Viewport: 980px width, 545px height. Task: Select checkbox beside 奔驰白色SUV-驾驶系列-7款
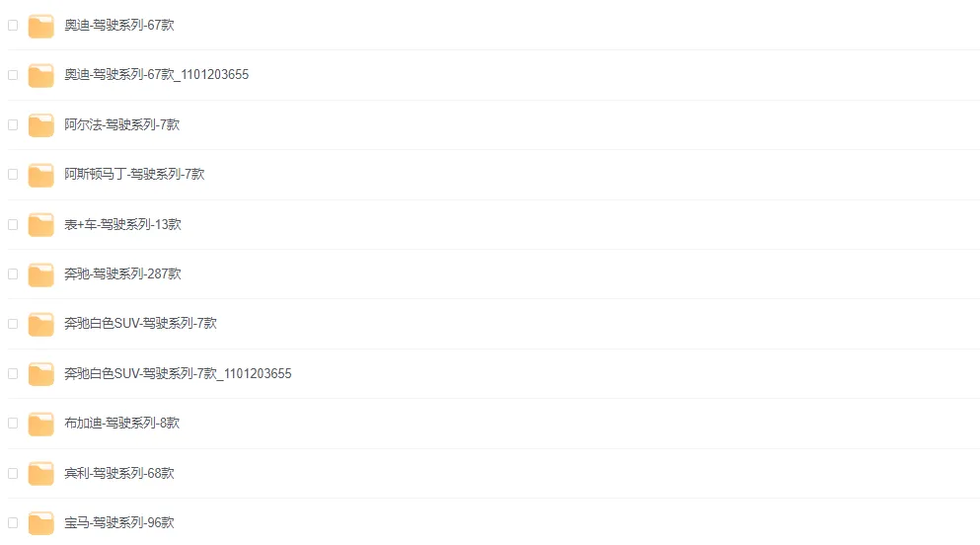13,324
